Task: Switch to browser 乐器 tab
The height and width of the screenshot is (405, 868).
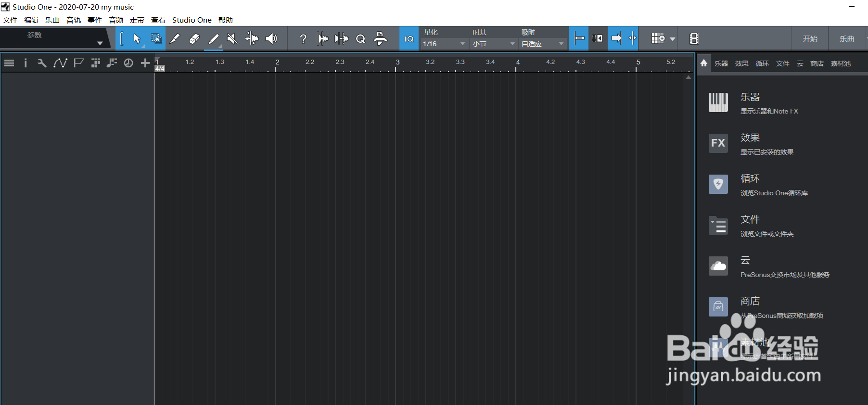Action: 721,63
